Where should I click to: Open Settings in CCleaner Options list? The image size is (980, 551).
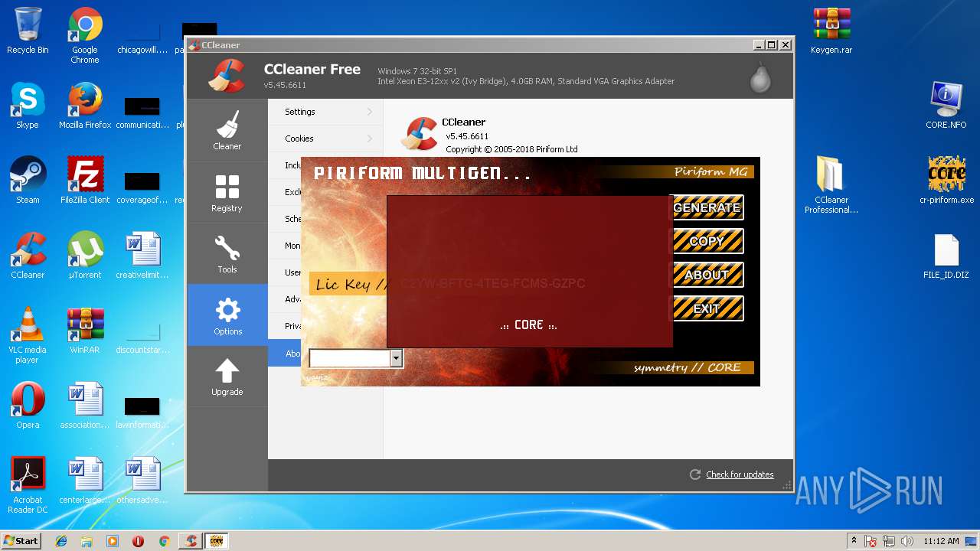click(x=325, y=112)
